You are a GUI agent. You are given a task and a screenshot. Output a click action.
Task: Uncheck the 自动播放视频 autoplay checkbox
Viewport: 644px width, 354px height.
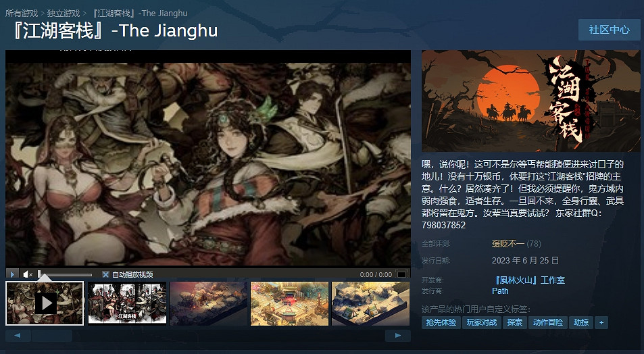point(105,274)
